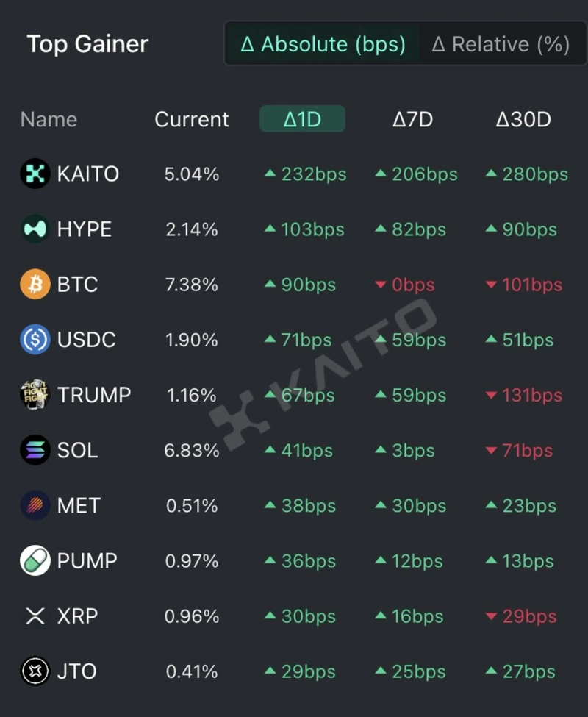The width and height of the screenshot is (588, 717).
Task: Open the KAITO token name link
Action: [87, 174]
